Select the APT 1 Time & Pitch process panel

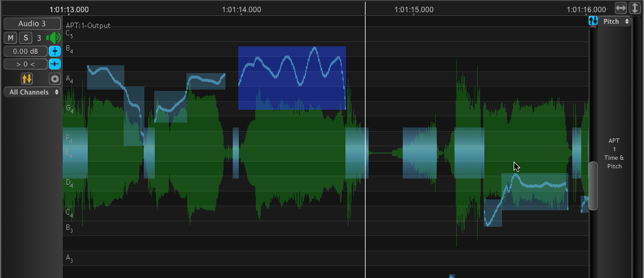click(614, 153)
